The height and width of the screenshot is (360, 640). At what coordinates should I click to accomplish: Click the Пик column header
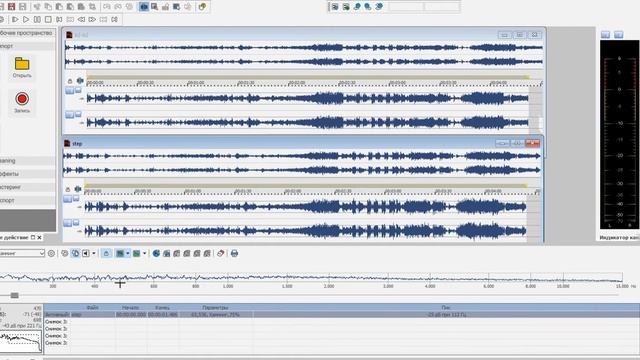tap(446, 307)
